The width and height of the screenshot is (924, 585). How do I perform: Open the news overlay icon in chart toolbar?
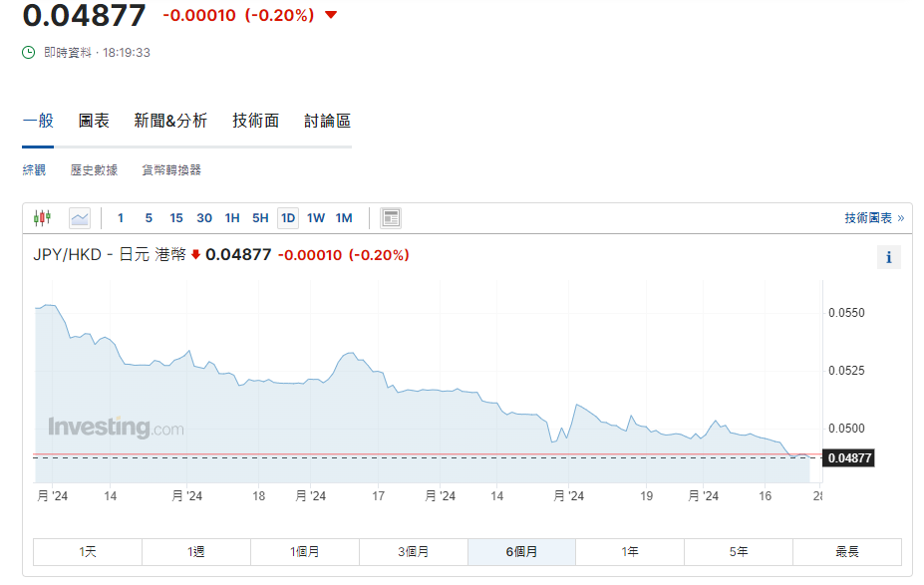pyautogui.click(x=391, y=217)
